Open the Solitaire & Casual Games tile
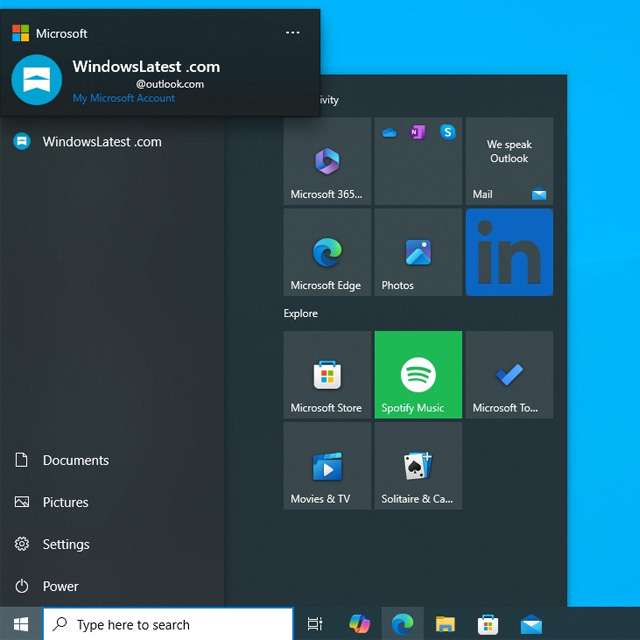640x640 pixels. [x=418, y=466]
